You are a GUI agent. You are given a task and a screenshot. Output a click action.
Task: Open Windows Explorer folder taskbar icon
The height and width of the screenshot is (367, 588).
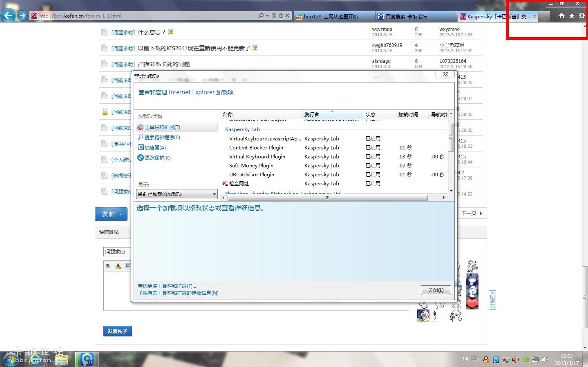click(62, 359)
